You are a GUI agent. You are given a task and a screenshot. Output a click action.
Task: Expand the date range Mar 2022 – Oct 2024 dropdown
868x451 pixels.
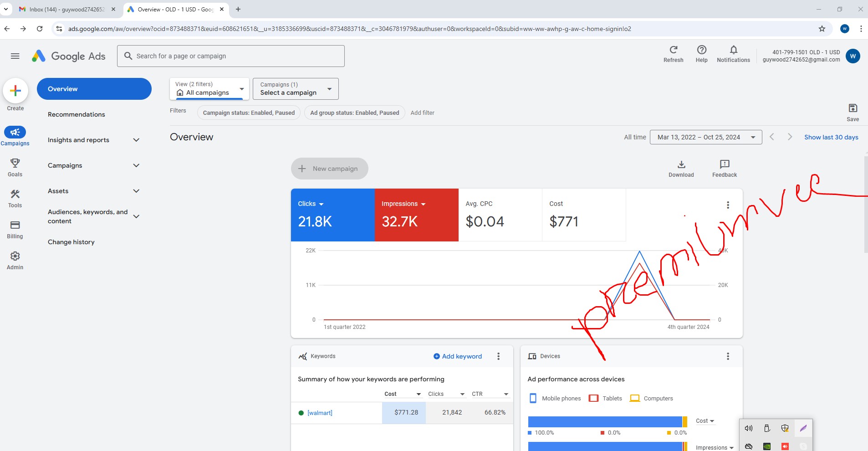[x=706, y=137]
